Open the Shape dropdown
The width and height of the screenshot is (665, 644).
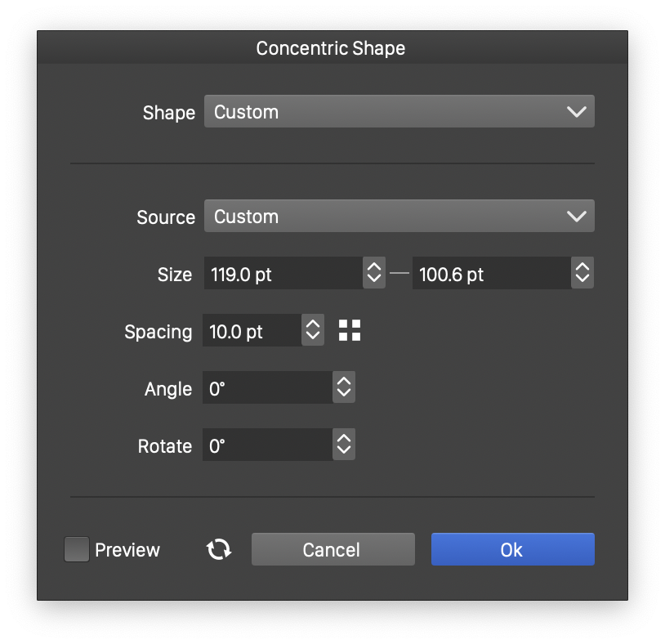(399, 112)
